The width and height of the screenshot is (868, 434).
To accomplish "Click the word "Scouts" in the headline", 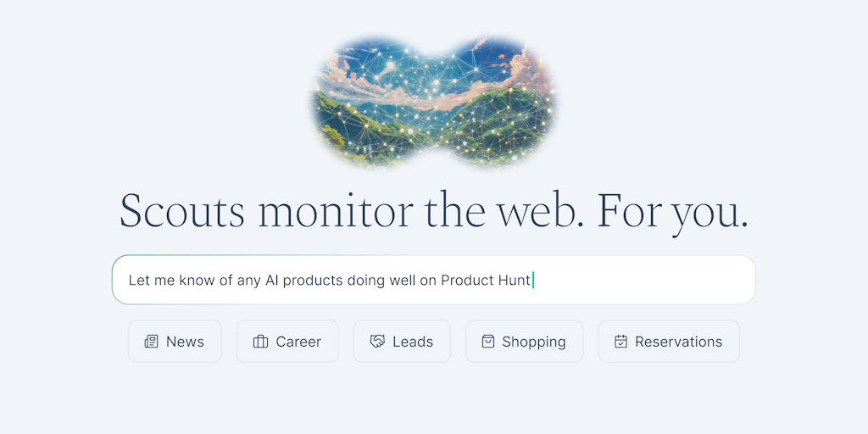I will 181,210.
